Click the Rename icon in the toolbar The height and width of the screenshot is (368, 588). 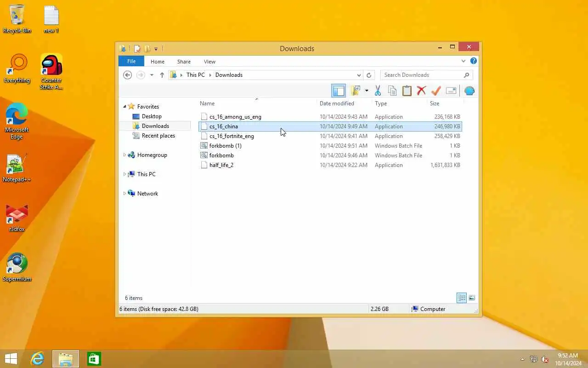point(451,91)
